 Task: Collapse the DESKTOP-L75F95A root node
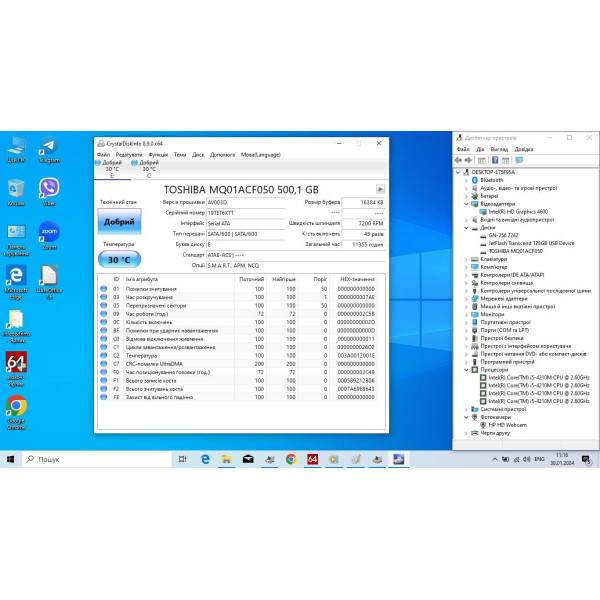[x=458, y=172]
